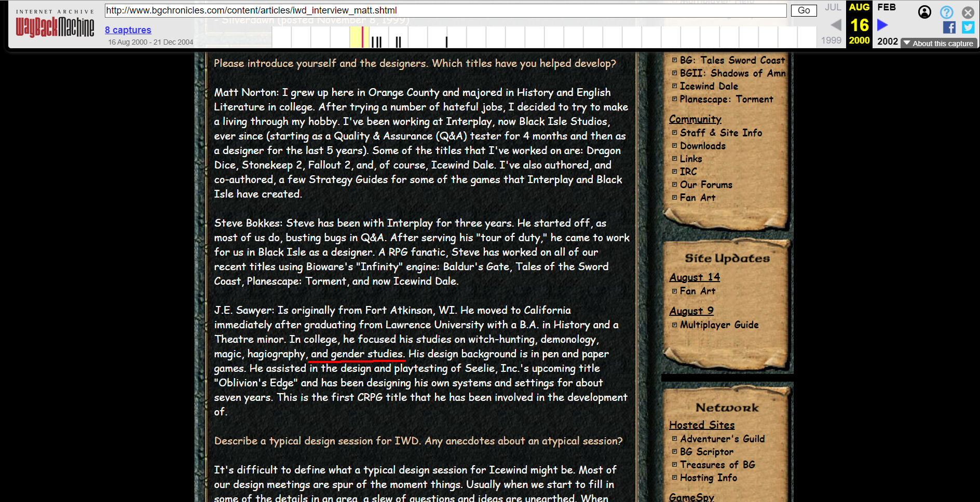Viewport: 980px width, 502px height.
Task: Click the 'Describe a typical design session' question
Action: (x=418, y=441)
